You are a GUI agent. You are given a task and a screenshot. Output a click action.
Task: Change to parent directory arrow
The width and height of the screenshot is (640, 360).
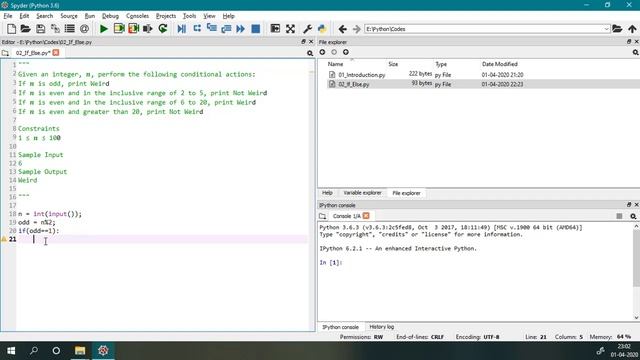pos(632,29)
